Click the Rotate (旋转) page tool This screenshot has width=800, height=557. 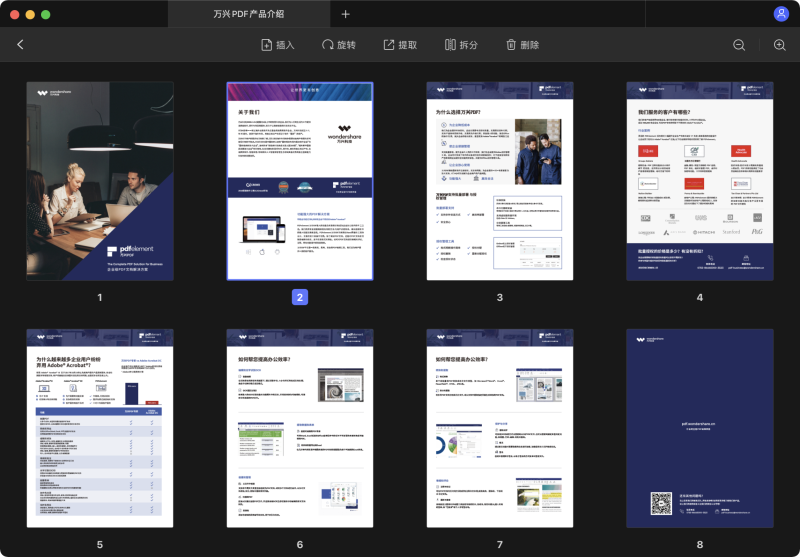coord(338,45)
